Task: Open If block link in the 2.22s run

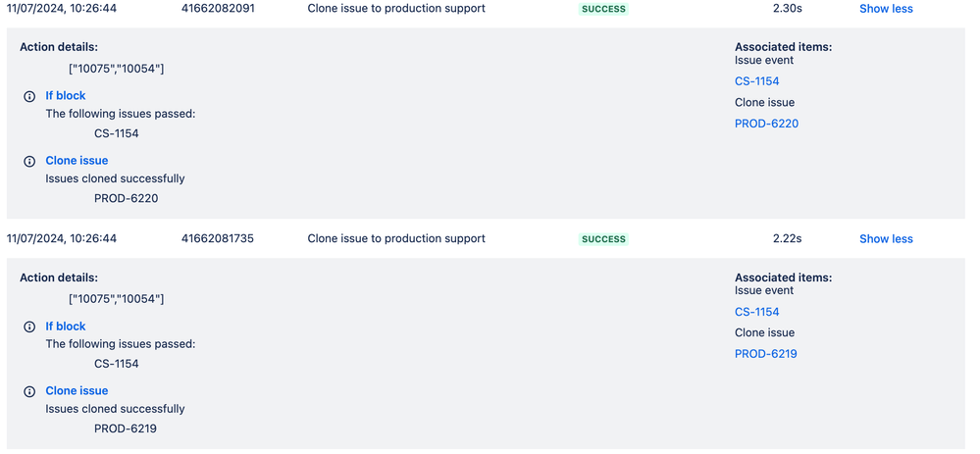Action: [66, 326]
